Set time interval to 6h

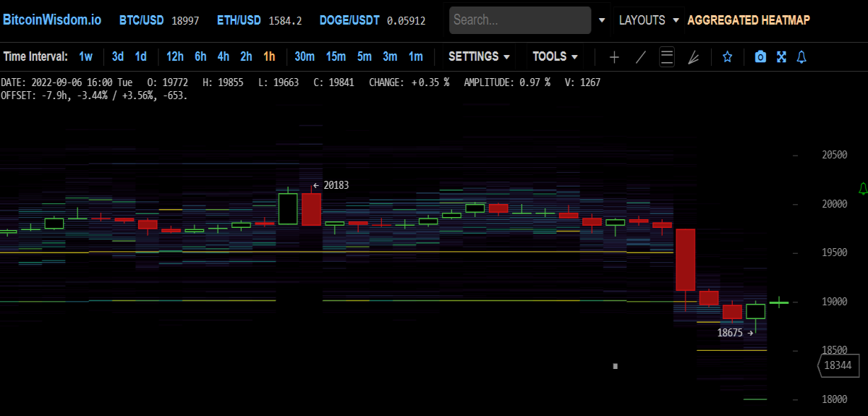point(200,56)
